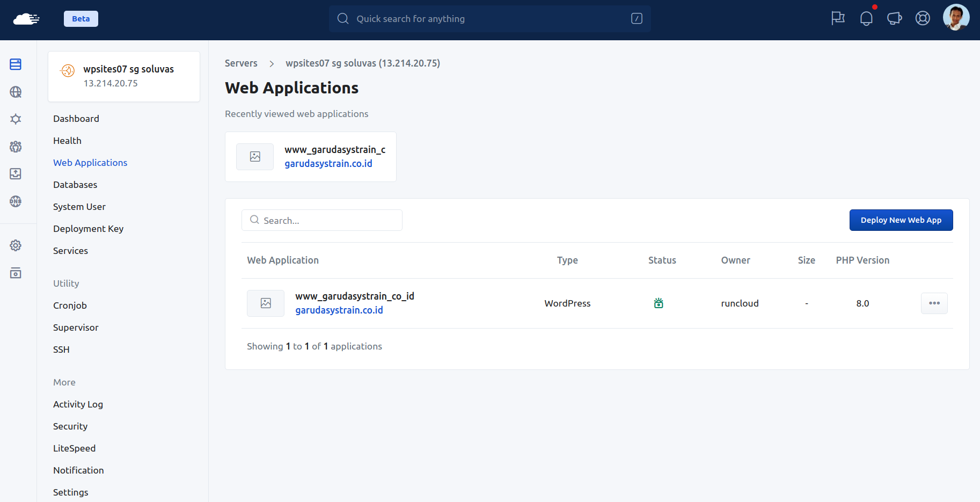Open the archive box icon in rail

coord(16,273)
